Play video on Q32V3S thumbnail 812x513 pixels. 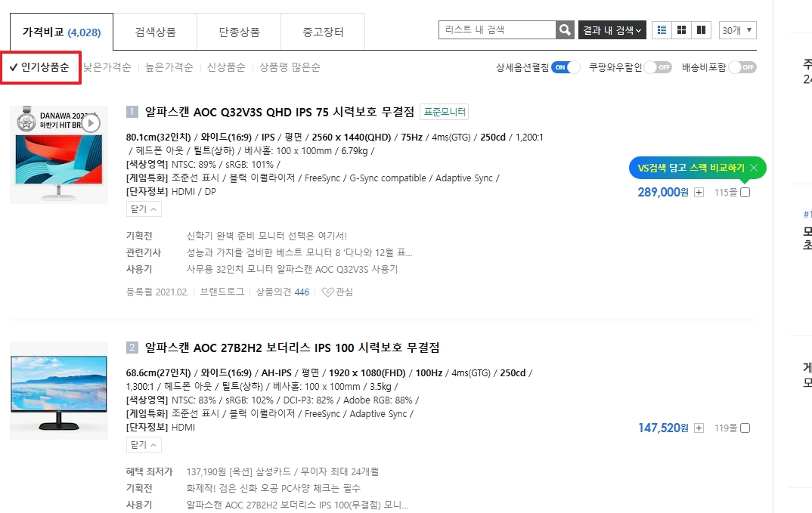point(91,123)
